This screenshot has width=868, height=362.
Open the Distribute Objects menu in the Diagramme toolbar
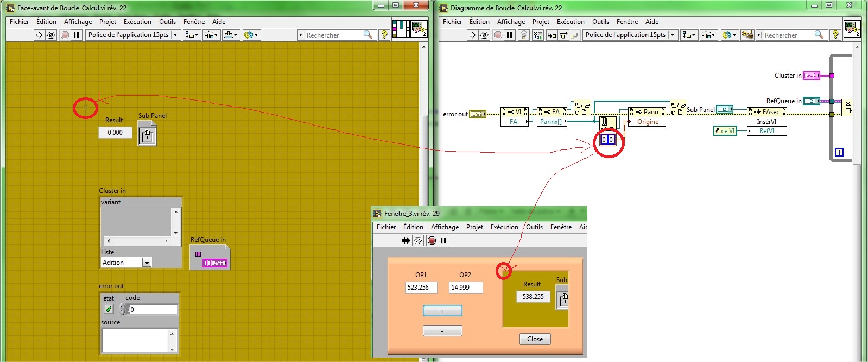tap(708, 35)
